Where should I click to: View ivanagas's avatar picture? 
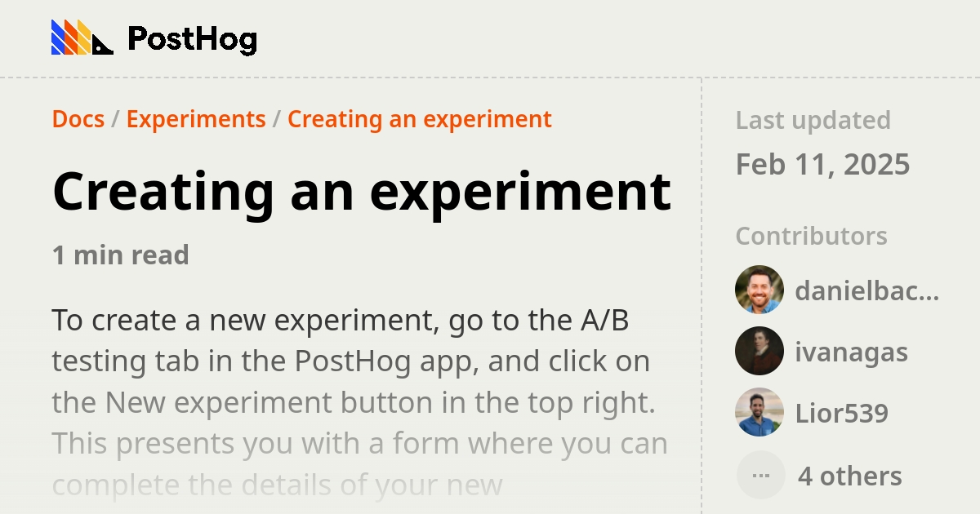[x=759, y=351]
